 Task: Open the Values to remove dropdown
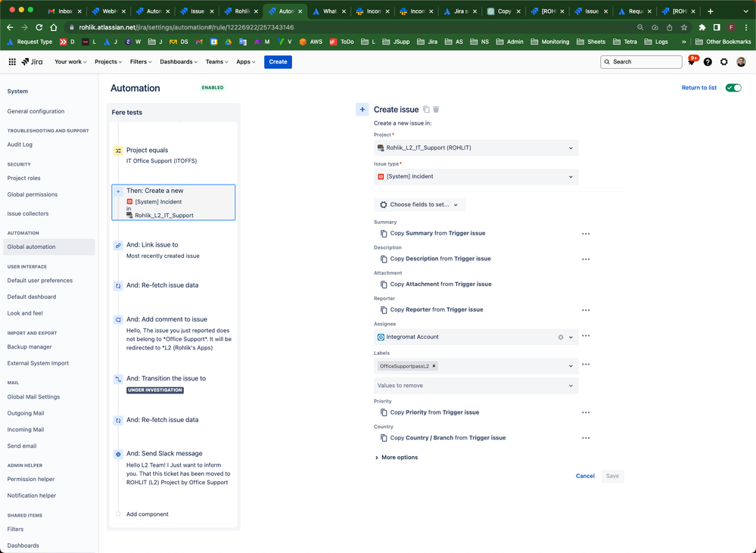click(476, 386)
